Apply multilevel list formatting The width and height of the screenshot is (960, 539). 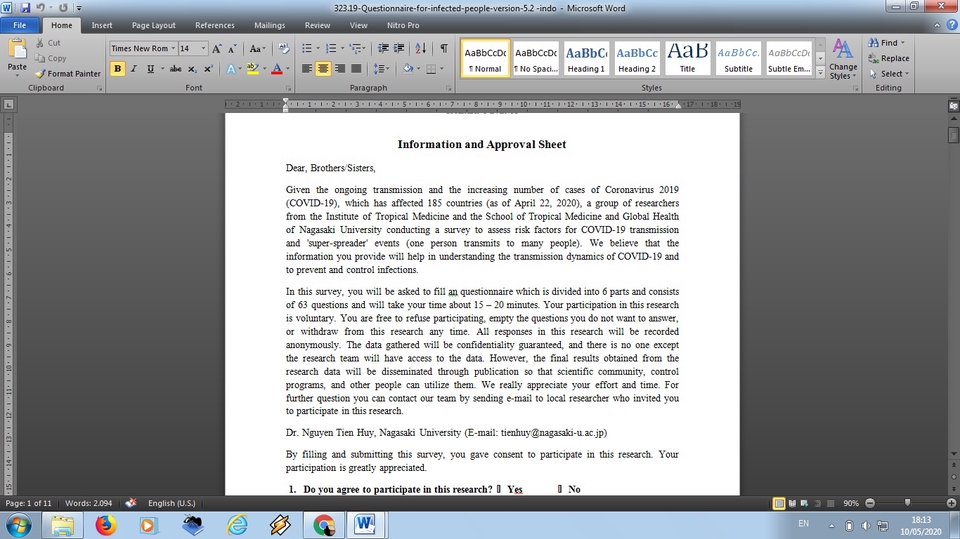coord(355,48)
